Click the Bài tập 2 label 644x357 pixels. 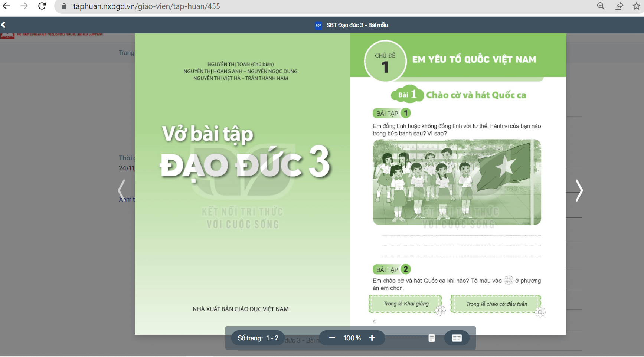[x=392, y=269]
